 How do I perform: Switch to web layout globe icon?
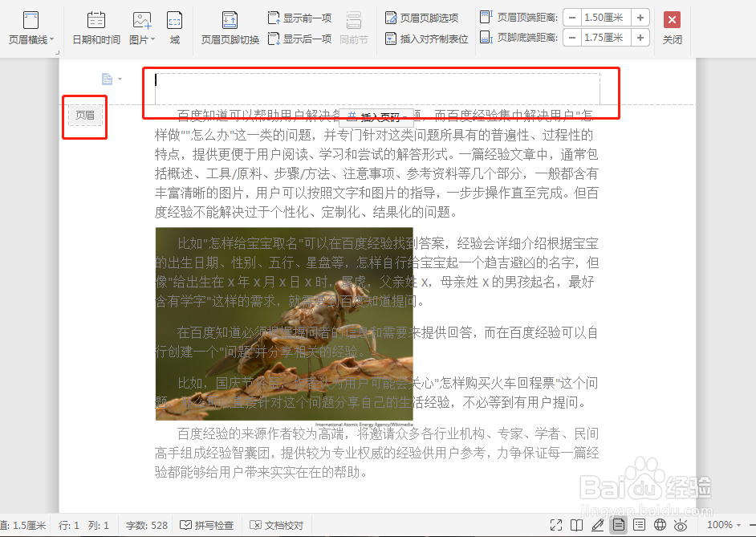point(660,525)
